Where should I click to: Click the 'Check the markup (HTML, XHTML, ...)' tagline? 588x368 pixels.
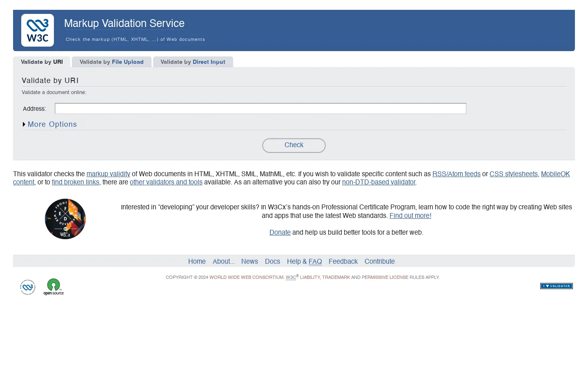[135, 39]
